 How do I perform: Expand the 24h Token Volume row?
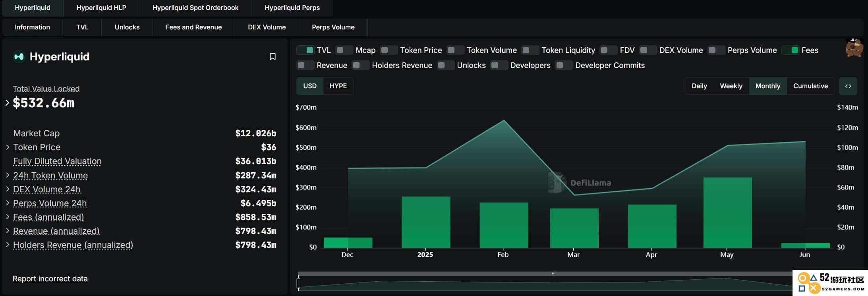click(x=8, y=175)
